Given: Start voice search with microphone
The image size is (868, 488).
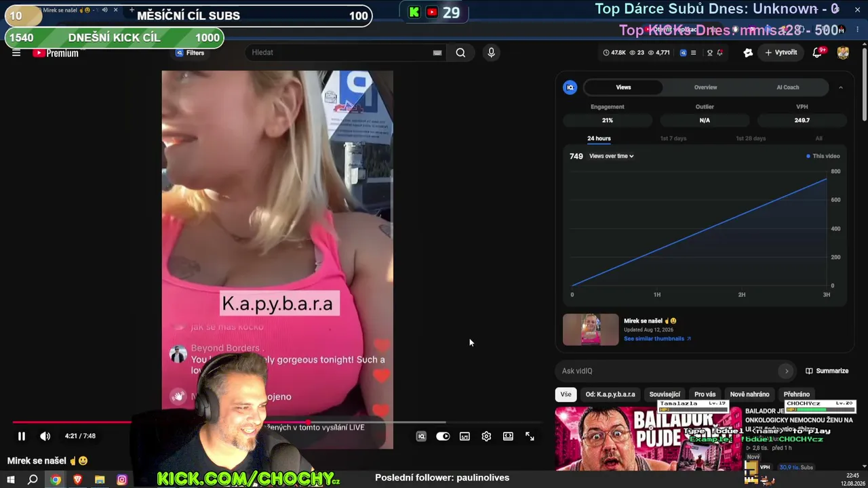Looking at the screenshot, I should pos(492,53).
